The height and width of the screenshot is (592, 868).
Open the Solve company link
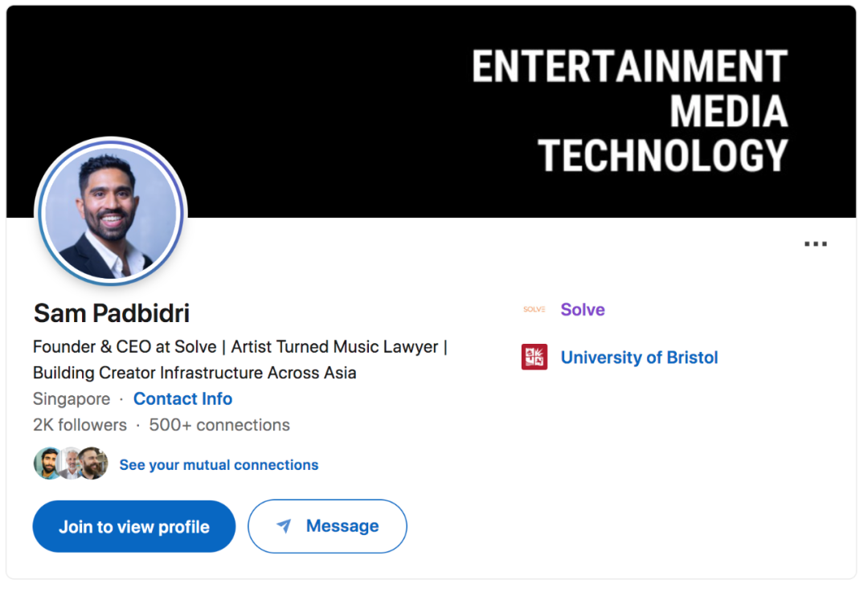pos(582,309)
